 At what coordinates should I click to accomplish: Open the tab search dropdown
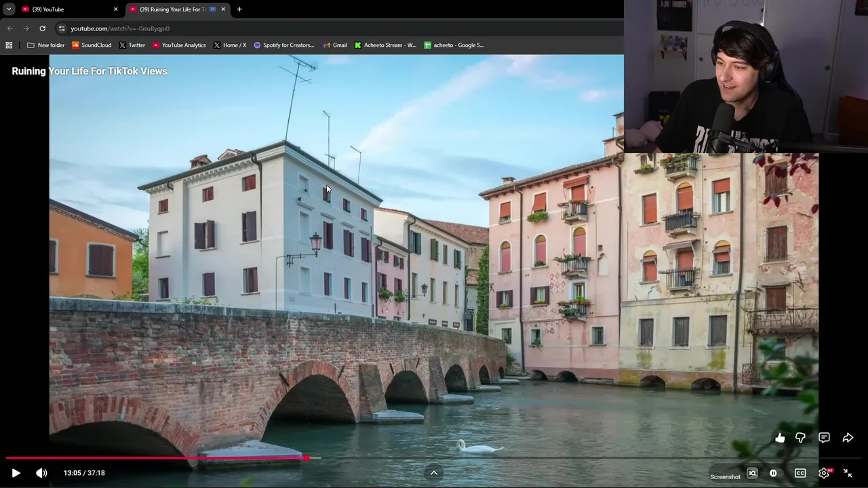pos(9,9)
